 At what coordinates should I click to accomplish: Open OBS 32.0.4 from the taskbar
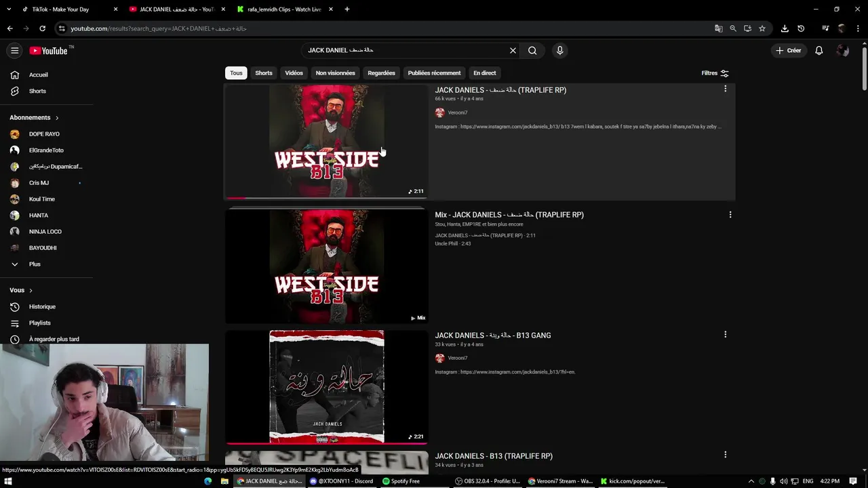488,481
